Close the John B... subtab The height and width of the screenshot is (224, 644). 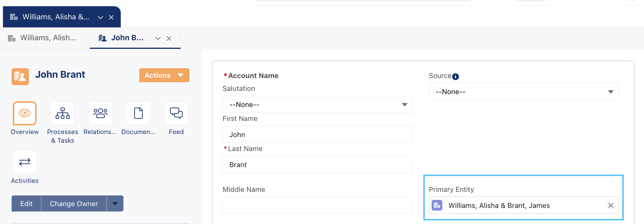(x=169, y=38)
